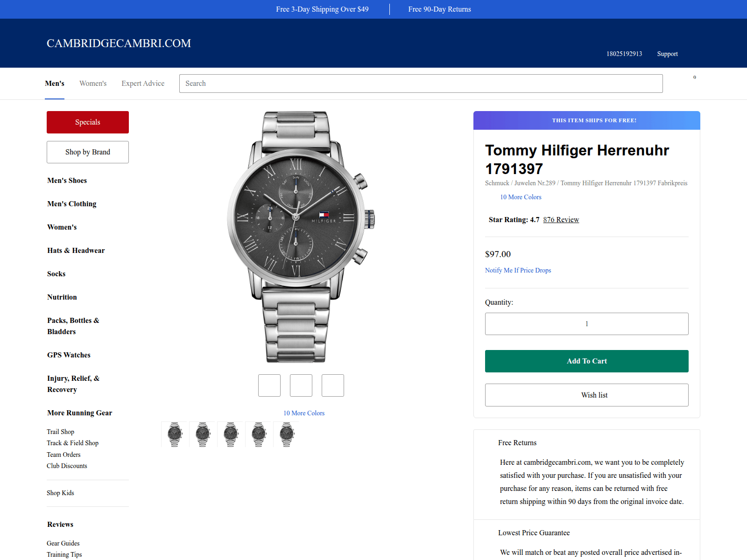
Task: Click the Quantity input box
Action: click(x=587, y=324)
